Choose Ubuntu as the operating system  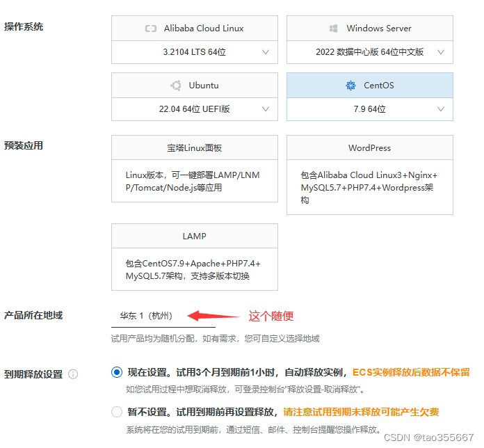point(195,86)
